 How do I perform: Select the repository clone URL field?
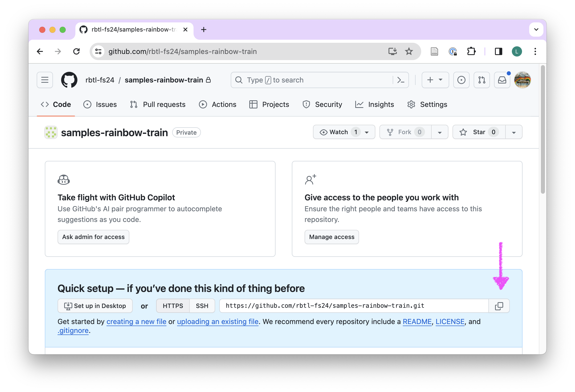tap(354, 306)
